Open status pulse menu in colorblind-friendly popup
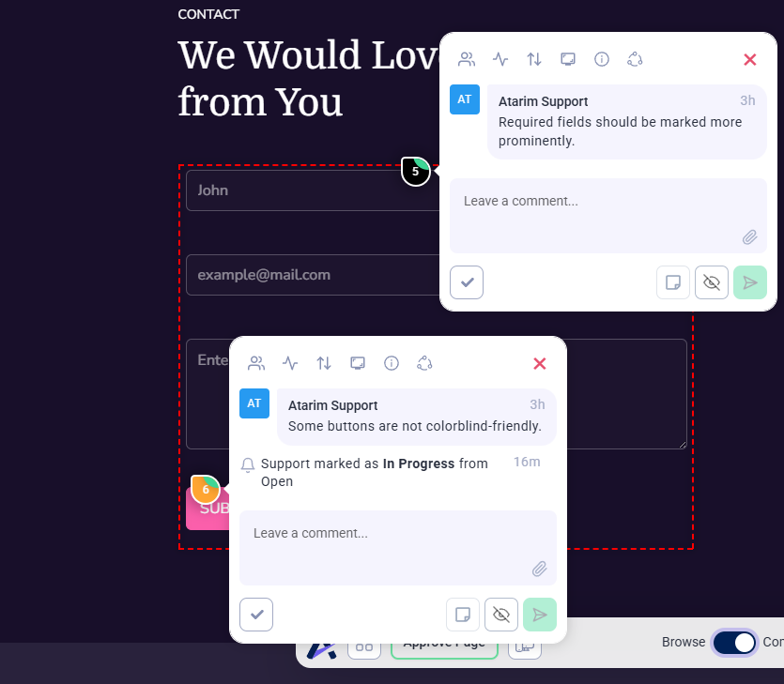This screenshot has width=784, height=684. click(x=290, y=363)
